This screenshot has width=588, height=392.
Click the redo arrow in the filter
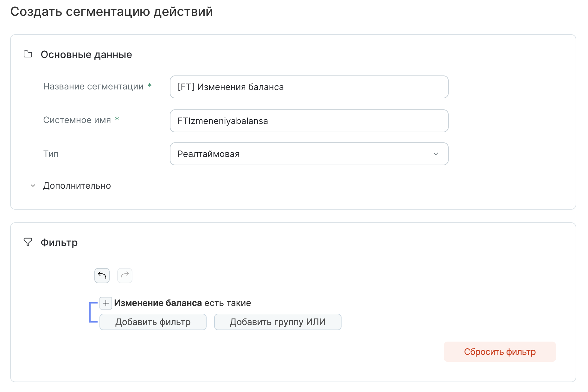(x=125, y=275)
